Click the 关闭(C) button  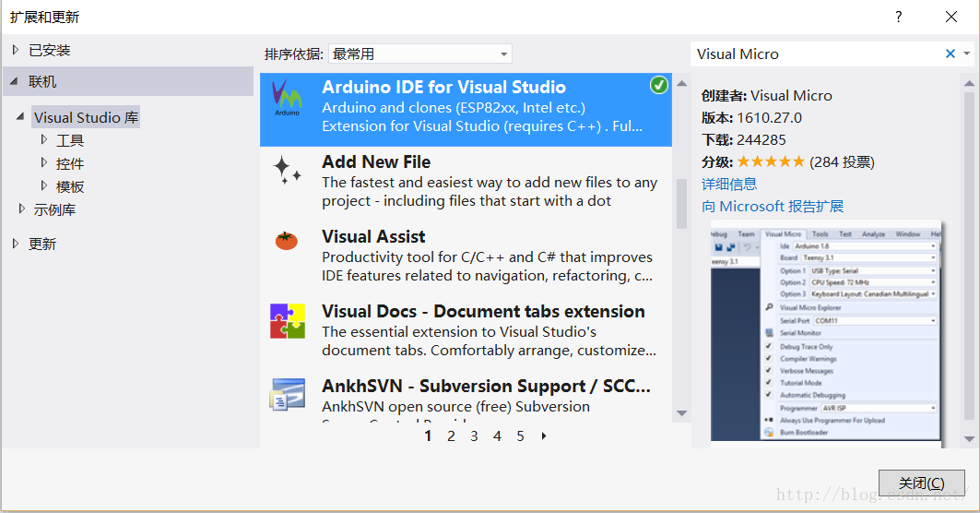coord(922,483)
